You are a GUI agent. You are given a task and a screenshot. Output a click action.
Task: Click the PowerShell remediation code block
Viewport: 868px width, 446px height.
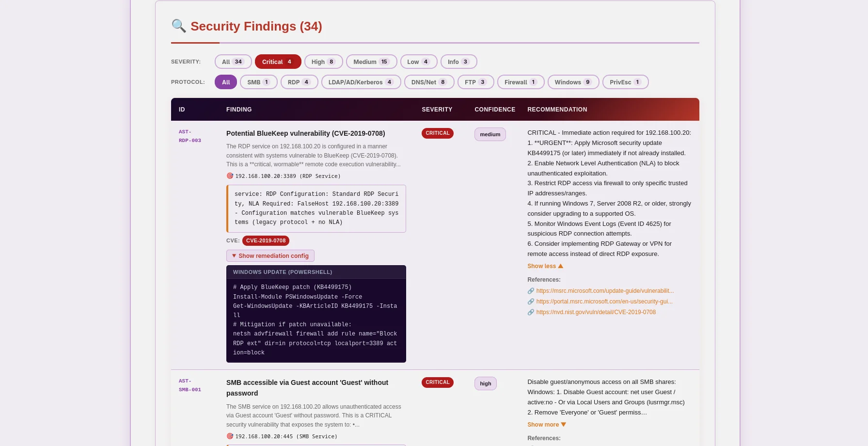click(x=316, y=320)
